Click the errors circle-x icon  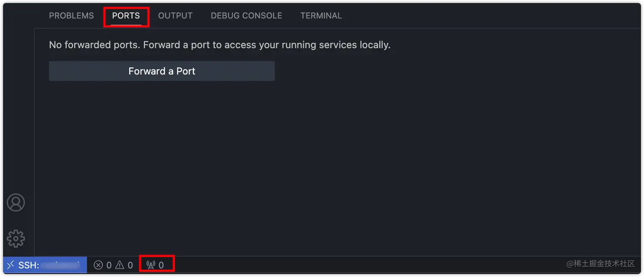[x=98, y=265]
